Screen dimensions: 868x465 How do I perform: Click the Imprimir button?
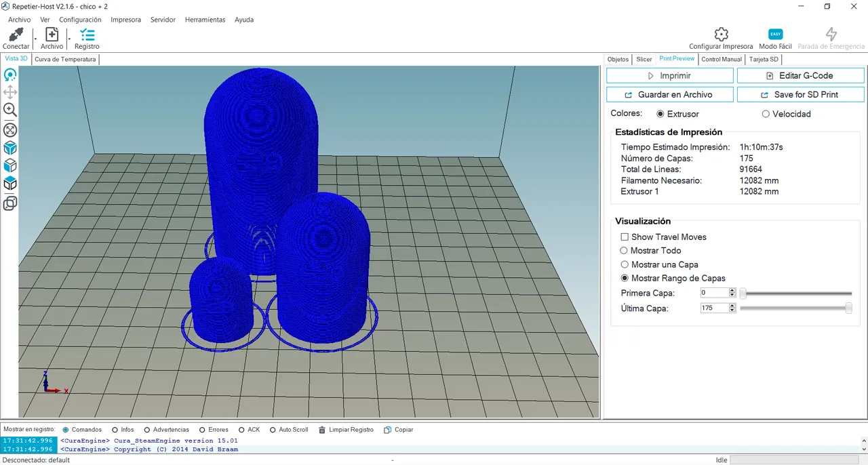coord(669,76)
